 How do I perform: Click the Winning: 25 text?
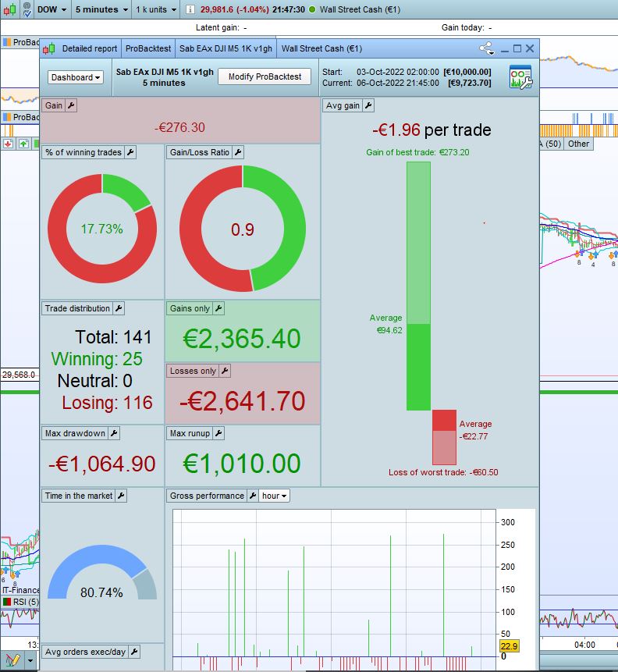pos(97,359)
